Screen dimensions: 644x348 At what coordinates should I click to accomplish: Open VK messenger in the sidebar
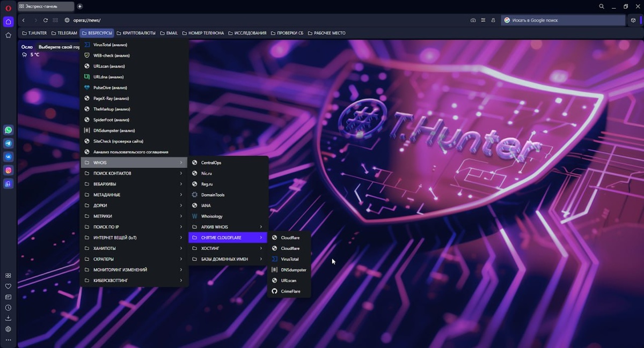click(x=8, y=157)
